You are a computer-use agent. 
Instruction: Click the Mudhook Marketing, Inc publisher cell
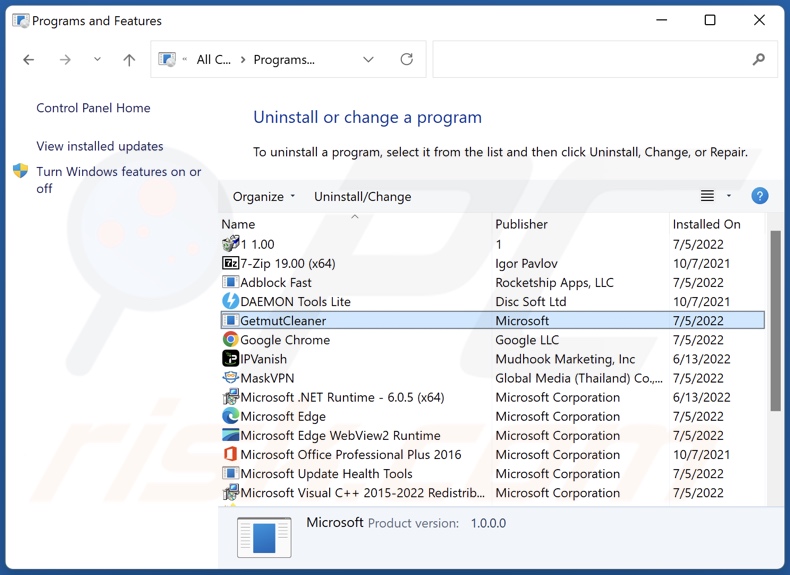point(565,359)
